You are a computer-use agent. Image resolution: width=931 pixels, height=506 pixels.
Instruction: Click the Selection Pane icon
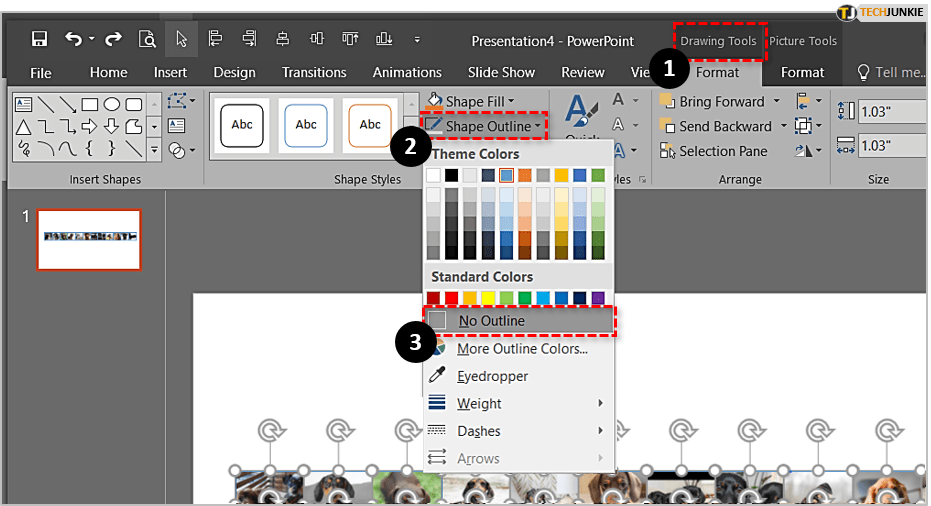[x=668, y=151]
